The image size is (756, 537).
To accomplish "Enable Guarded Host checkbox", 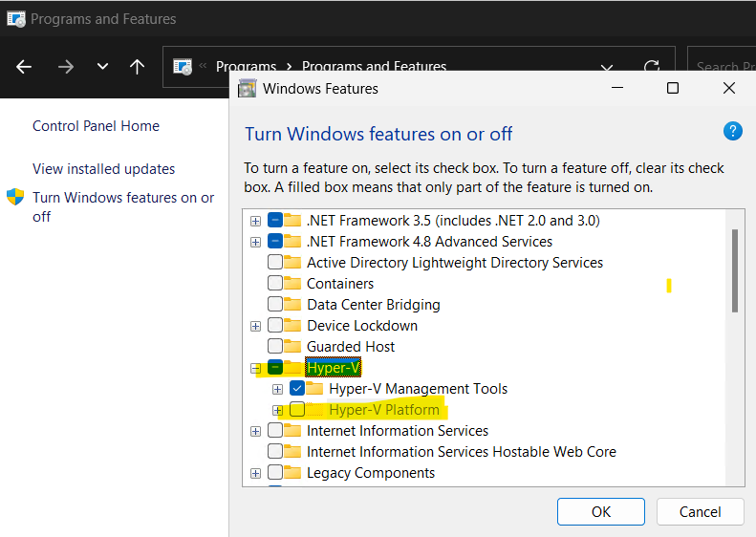I will pos(275,346).
